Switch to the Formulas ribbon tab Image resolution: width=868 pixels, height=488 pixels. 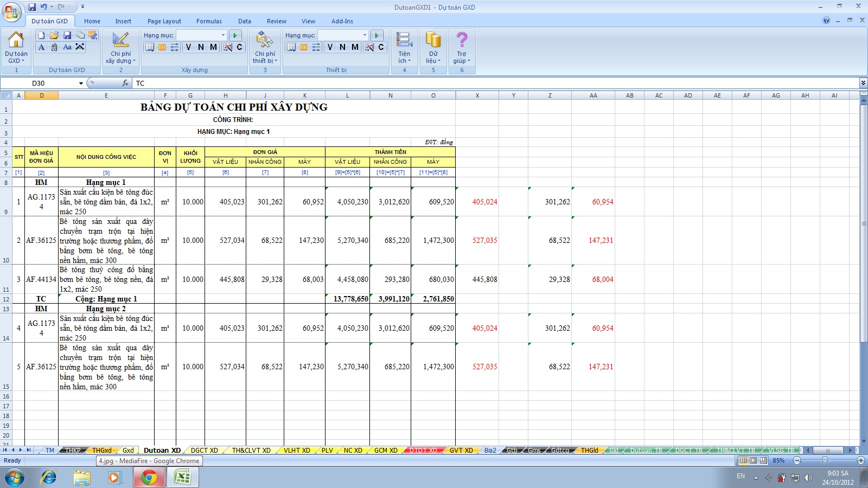click(x=209, y=21)
